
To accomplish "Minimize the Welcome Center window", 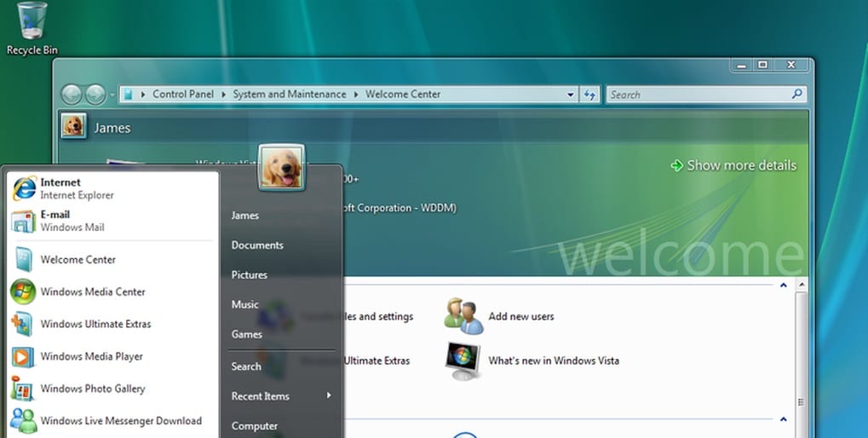I will click(742, 66).
